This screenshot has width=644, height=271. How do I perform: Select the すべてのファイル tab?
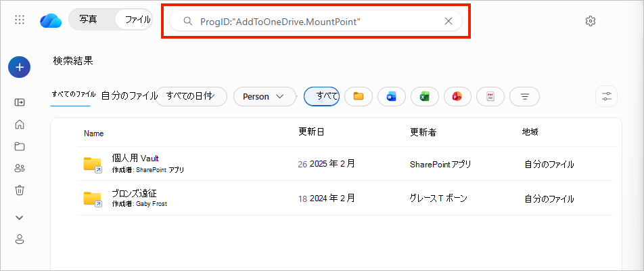click(x=74, y=94)
